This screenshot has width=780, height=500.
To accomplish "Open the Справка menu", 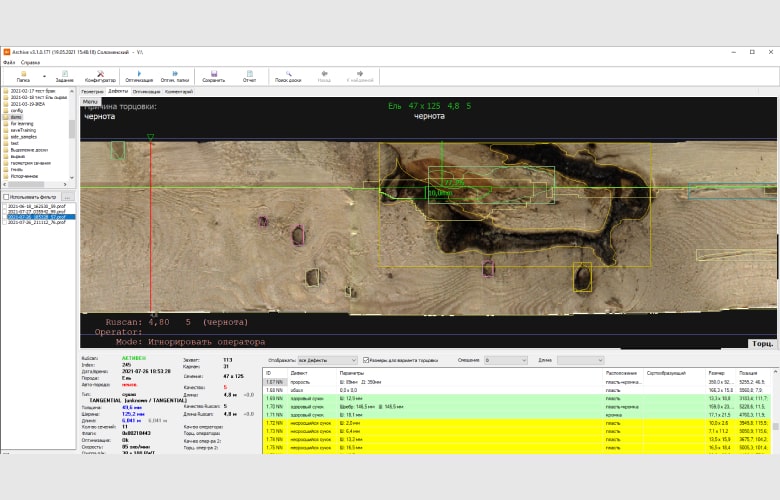I will 30,63.
